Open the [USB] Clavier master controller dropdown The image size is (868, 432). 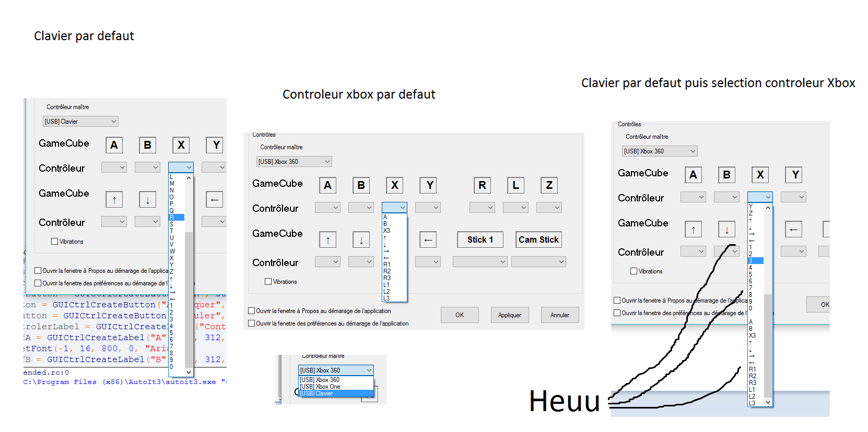80,122
